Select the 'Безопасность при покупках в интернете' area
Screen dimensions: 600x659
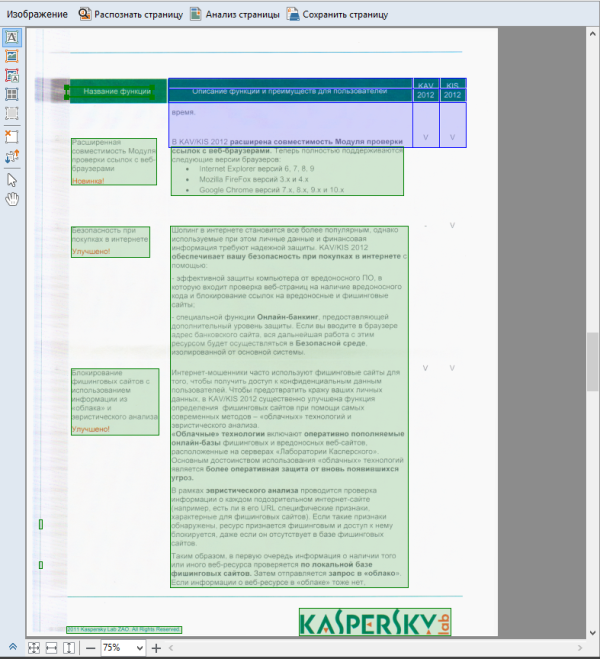click(x=111, y=242)
